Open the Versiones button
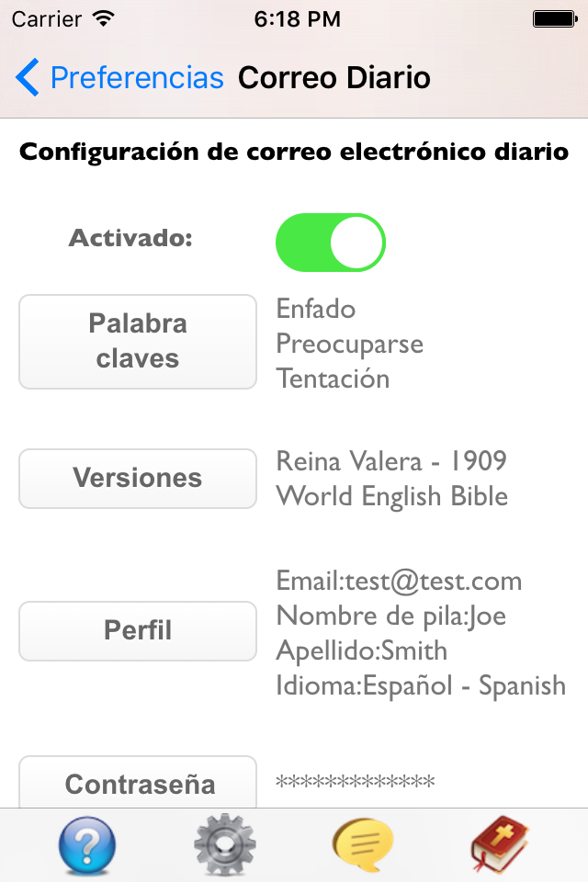 coord(138,479)
